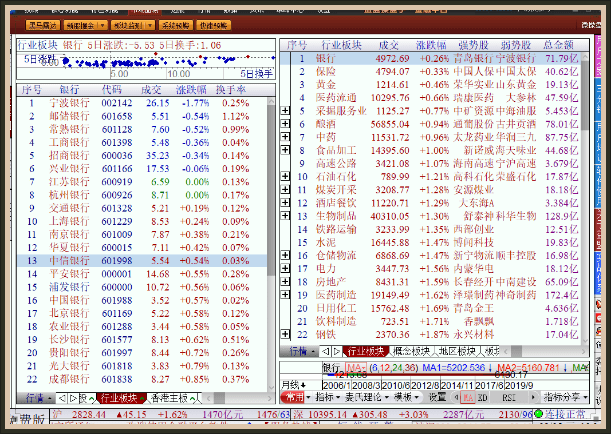Click left tab-scroll arrow under bank list
The image size is (611, 434).
(62, 398)
